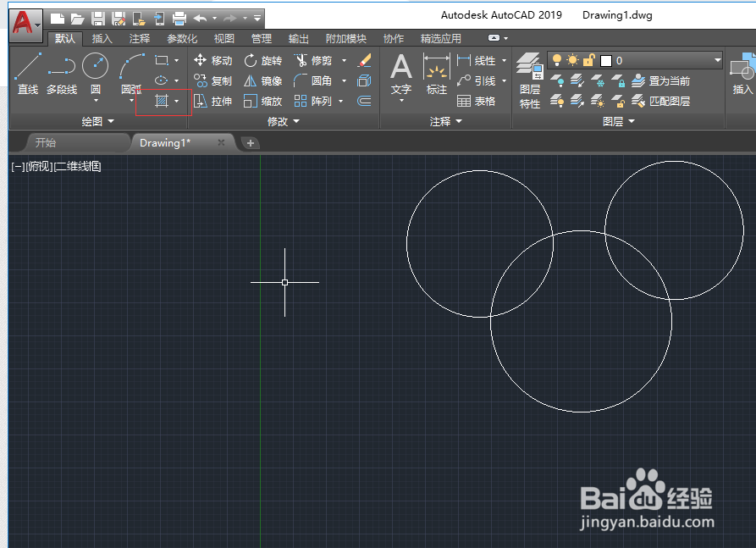The height and width of the screenshot is (548, 756).
Task: Click the Hatch (图案填充) tool icon
Action: pyautogui.click(x=162, y=101)
